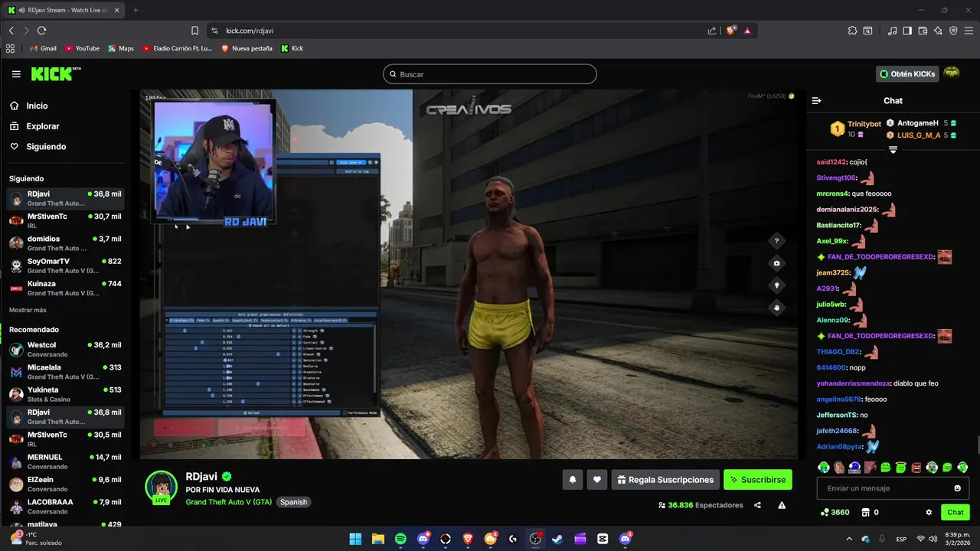Image resolution: width=980 pixels, height=551 pixels.
Task: Click the green Chat send button
Action: (x=955, y=512)
